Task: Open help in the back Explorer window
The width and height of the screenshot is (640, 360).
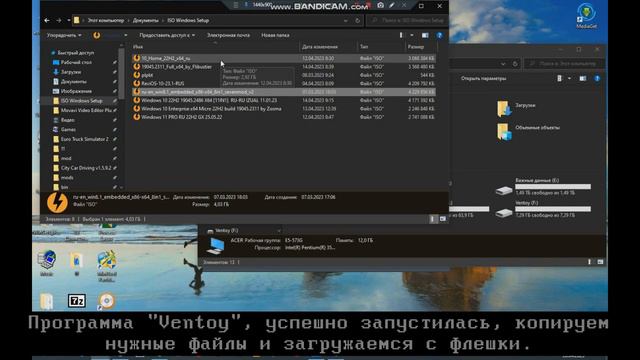Action: 597,78
